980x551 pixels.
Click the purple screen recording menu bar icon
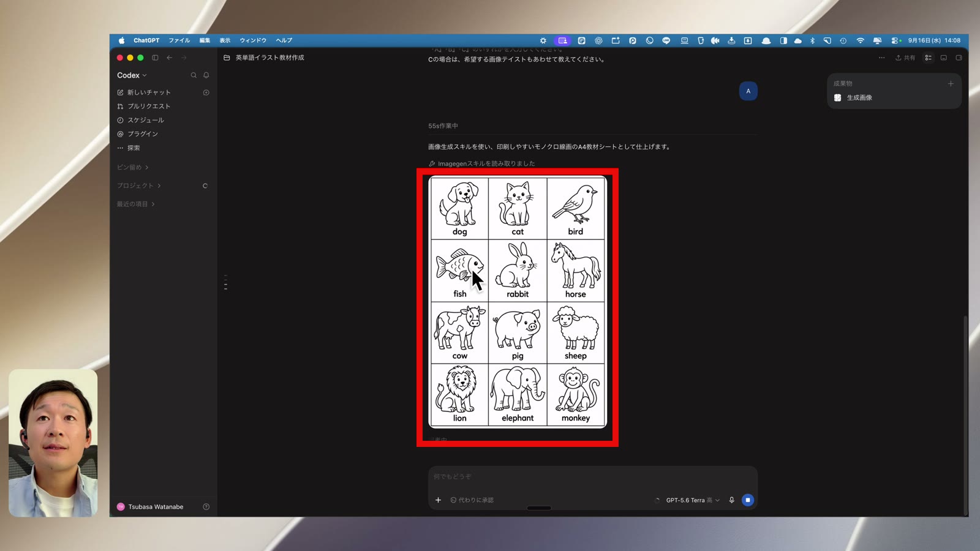click(562, 40)
